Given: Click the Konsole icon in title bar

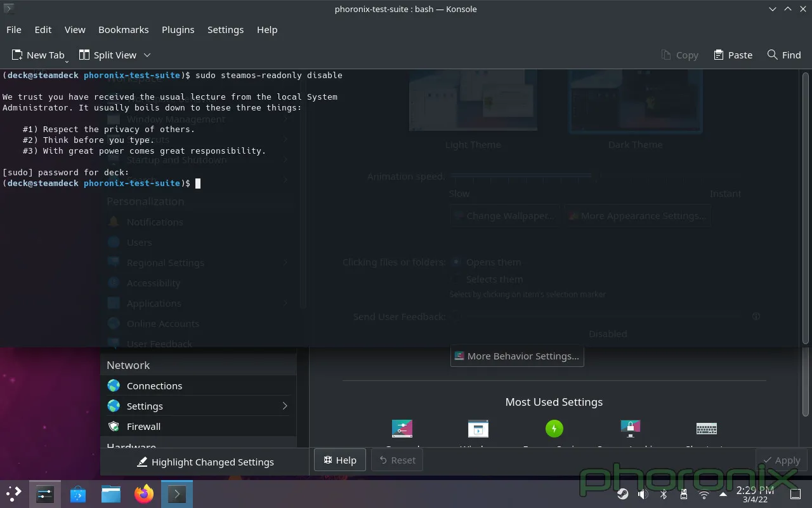Looking at the screenshot, I should pyautogui.click(x=9, y=9).
